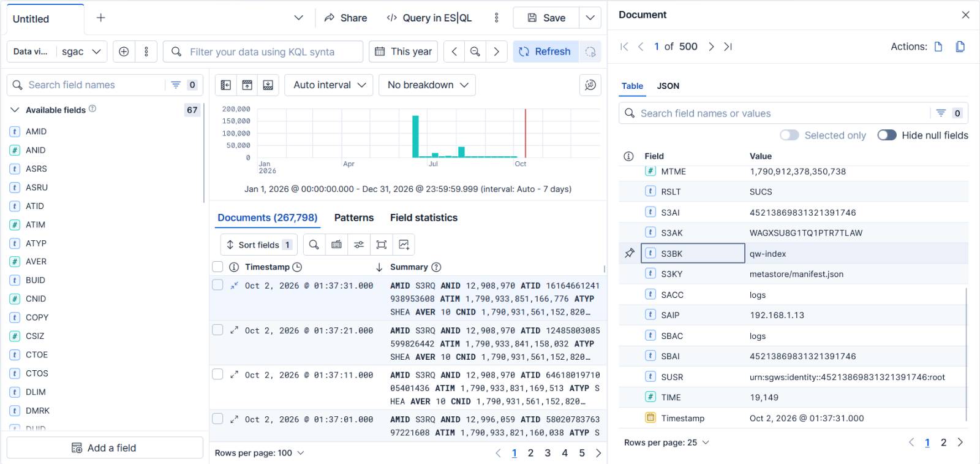This screenshot has height=464, width=980.
Task: Toggle the Selected only switch
Action: click(x=789, y=135)
